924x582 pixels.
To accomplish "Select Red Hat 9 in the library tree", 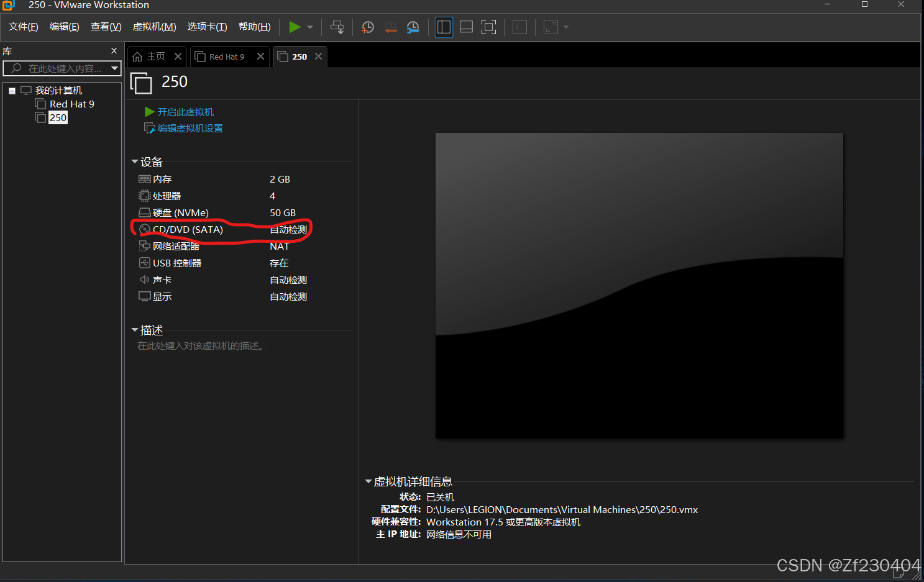I will pyautogui.click(x=72, y=104).
